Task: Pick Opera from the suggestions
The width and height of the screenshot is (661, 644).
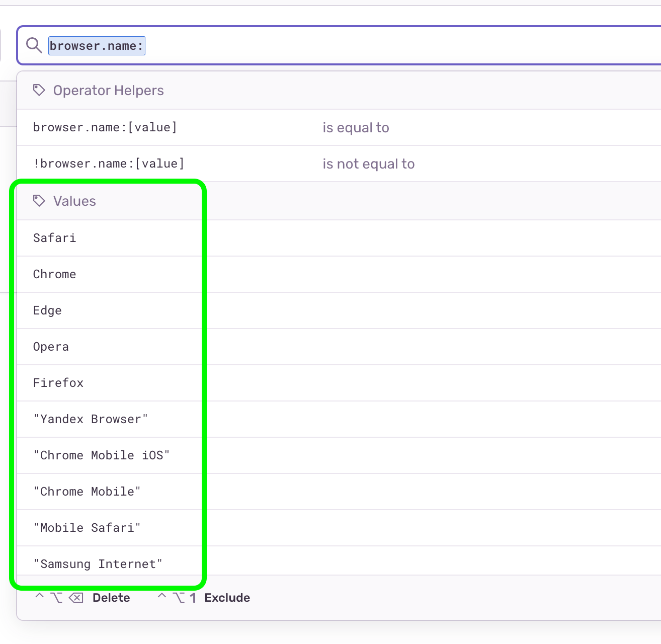Action: click(51, 346)
